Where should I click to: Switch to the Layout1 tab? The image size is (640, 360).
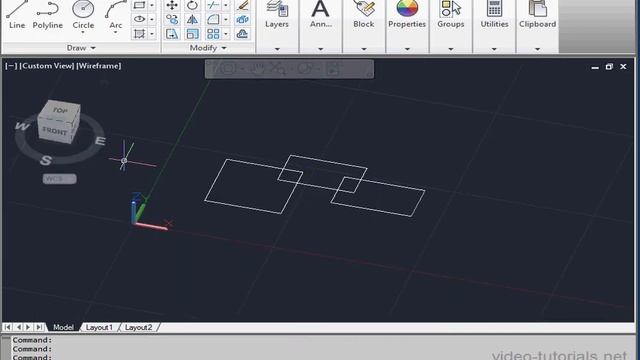pyautogui.click(x=99, y=327)
